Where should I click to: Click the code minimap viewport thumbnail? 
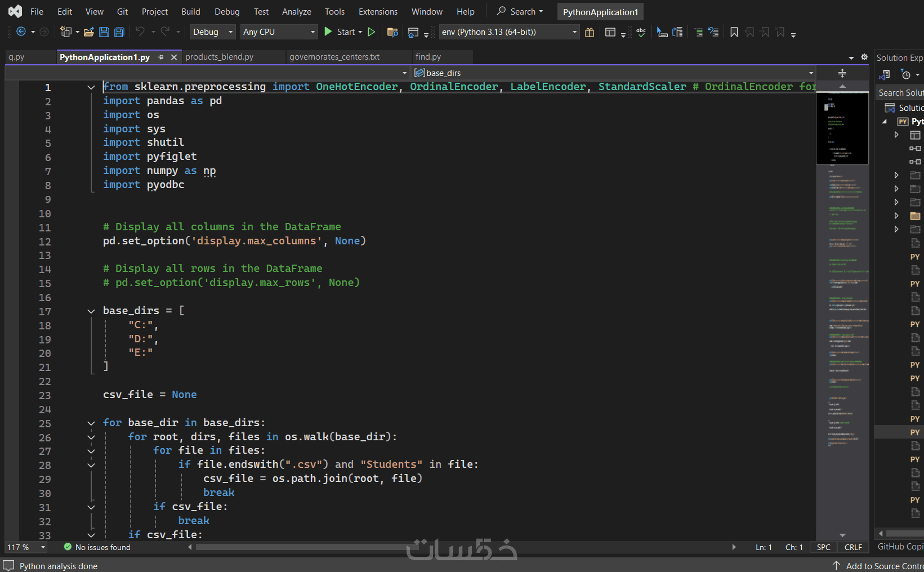pos(842,128)
